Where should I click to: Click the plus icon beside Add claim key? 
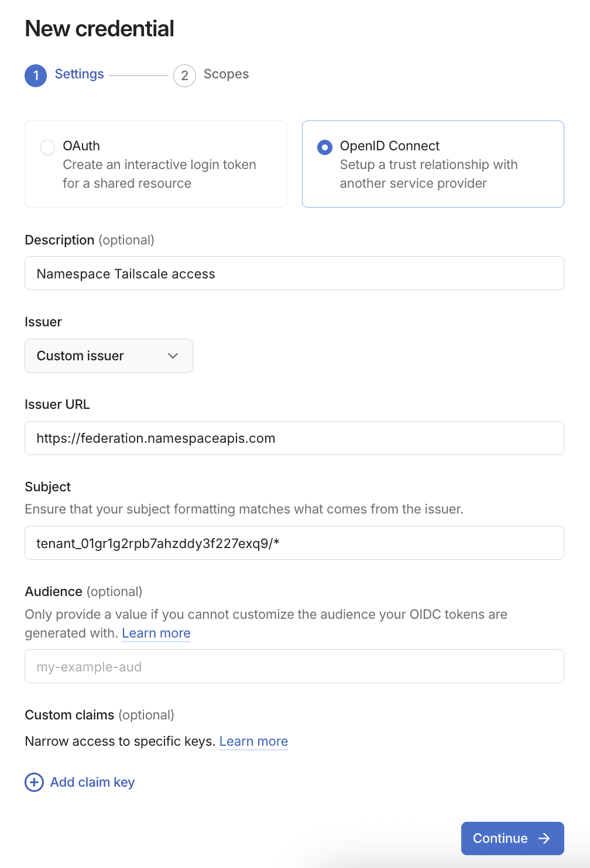(x=34, y=782)
